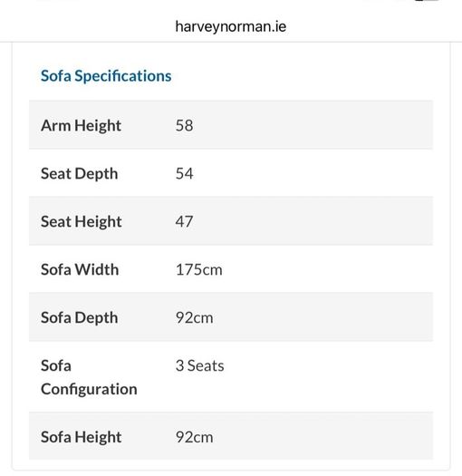The height and width of the screenshot is (476, 462).
Task: Select the Seat Height label
Action: click(81, 221)
